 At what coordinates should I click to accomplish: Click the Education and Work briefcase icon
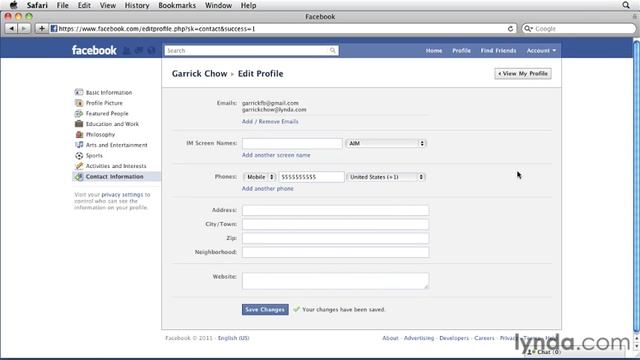[x=79, y=124]
